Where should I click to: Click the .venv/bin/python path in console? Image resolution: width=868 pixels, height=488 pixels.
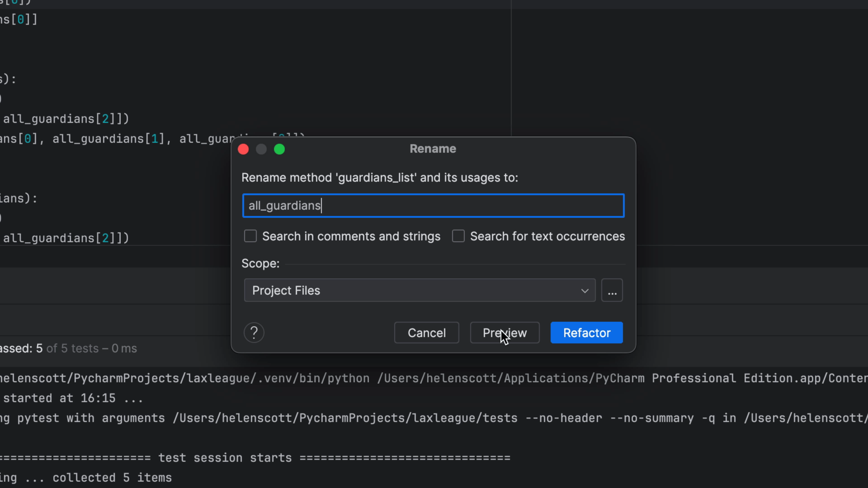[x=313, y=378]
